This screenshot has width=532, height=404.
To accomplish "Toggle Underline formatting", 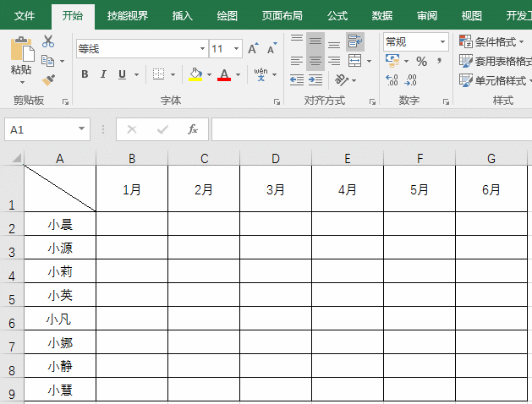I will click(x=122, y=74).
